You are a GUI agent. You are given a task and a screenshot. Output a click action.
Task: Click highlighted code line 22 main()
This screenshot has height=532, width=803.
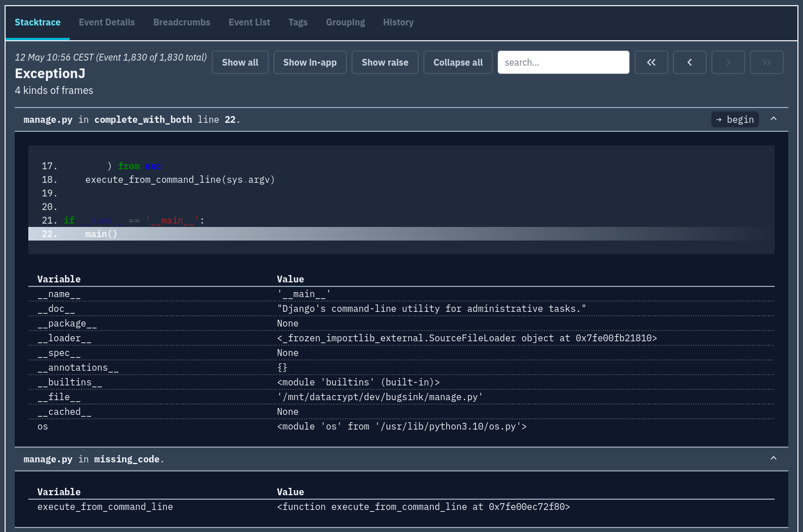tap(401, 234)
